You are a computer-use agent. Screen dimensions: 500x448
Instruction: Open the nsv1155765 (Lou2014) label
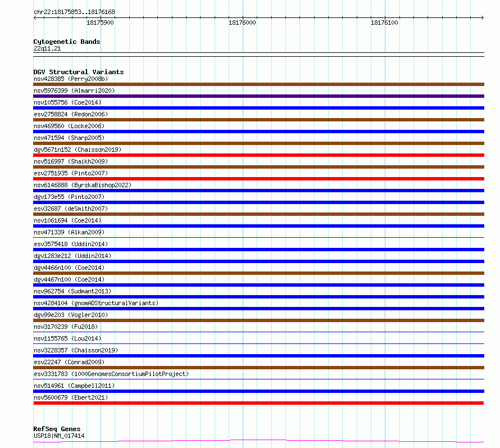point(67,338)
